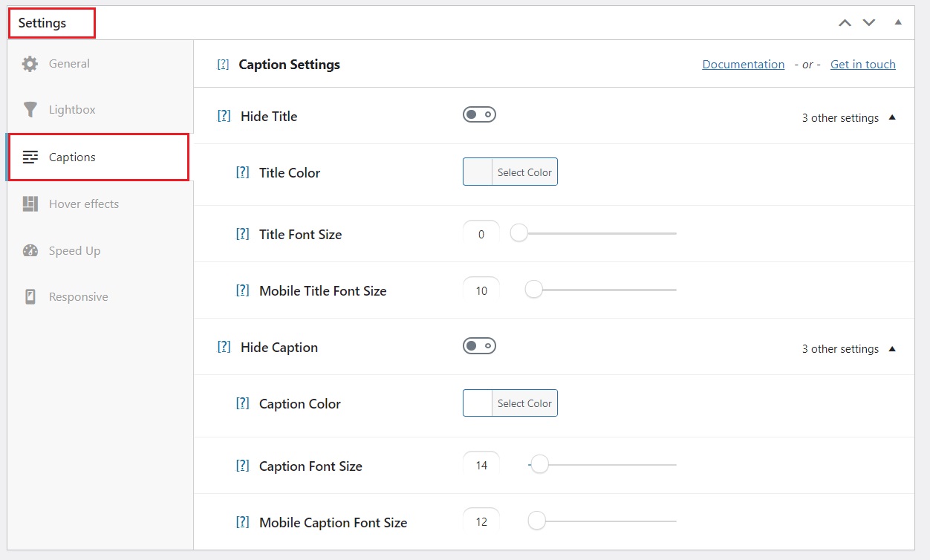
Task: Enable the Hide Caption toggle
Action: pos(479,346)
